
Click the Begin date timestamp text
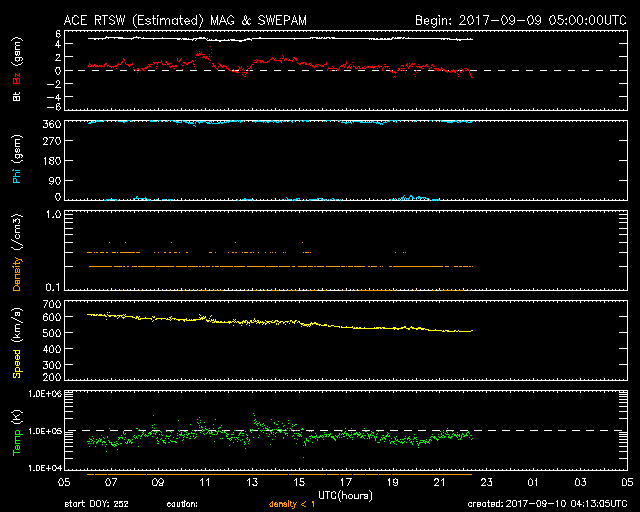coord(520,20)
